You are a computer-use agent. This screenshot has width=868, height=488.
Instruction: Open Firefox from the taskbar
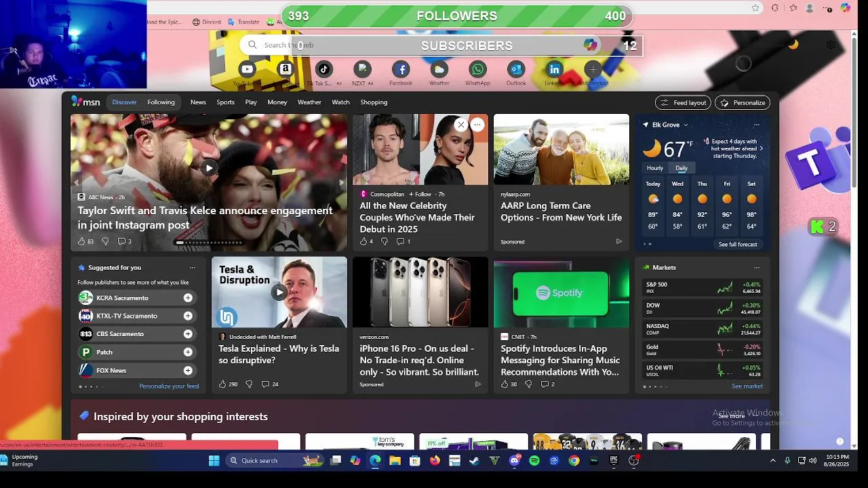[435, 461]
